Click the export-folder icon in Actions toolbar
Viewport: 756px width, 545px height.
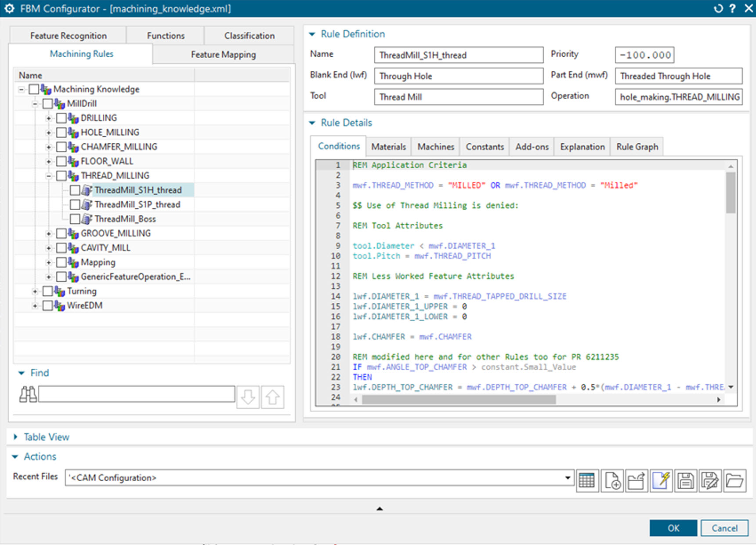coord(637,481)
